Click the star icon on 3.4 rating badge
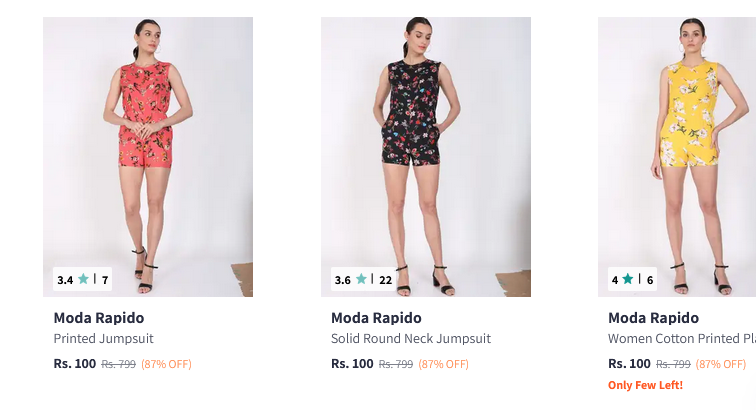The height and width of the screenshot is (410, 756). click(x=84, y=280)
